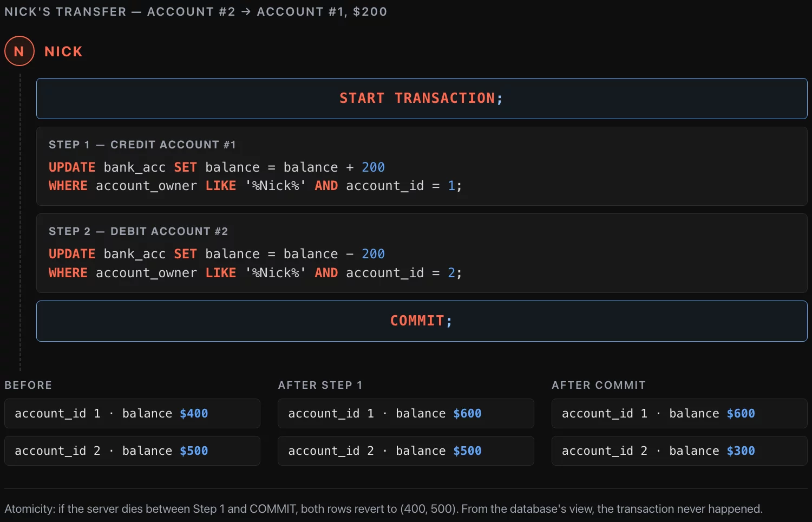The height and width of the screenshot is (522, 812).
Task: Select BEFORE row account_id 1 balance $400
Action: click(x=132, y=414)
